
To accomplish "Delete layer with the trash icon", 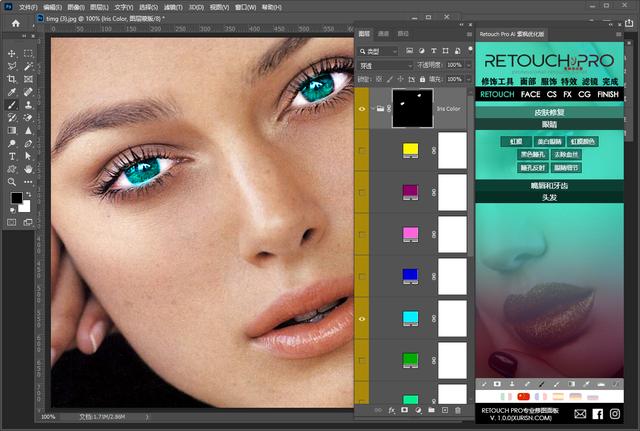I will pyautogui.click(x=458, y=410).
